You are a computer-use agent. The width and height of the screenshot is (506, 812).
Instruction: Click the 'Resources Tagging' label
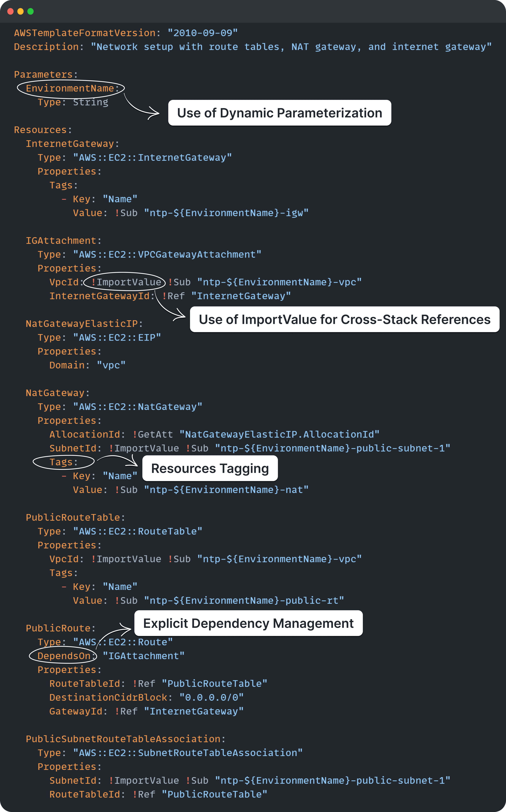[210, 468]
